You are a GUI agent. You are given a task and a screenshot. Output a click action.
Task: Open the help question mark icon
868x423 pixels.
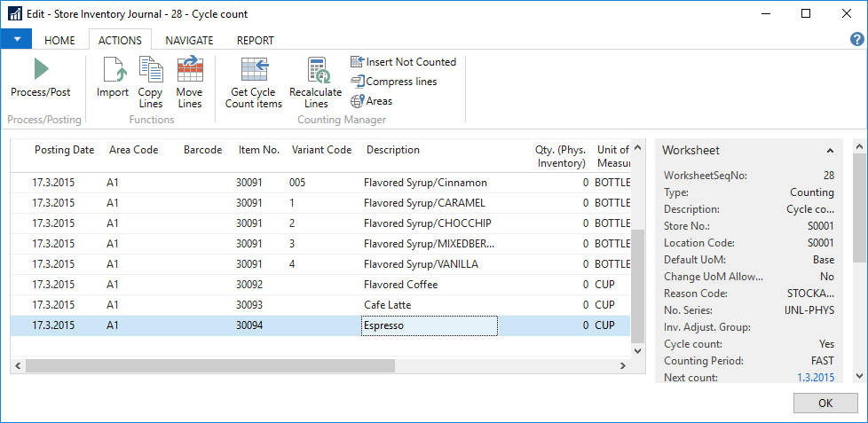pyautogui.click(x=856, y=39)
